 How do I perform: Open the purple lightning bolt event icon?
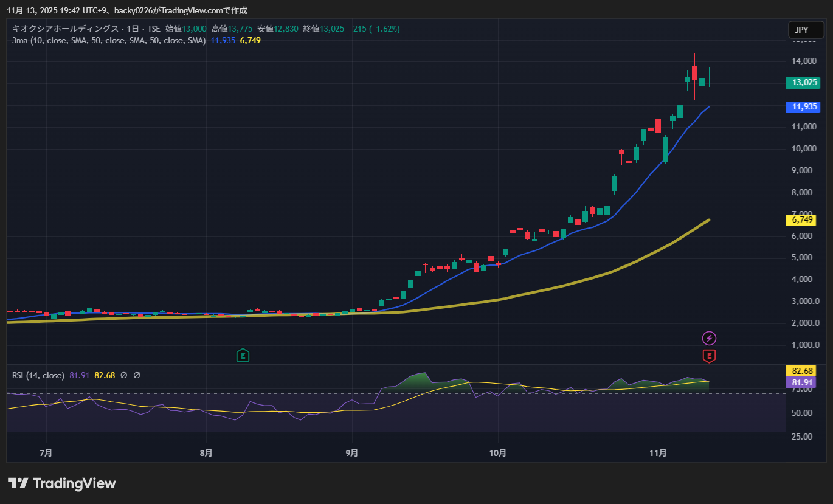[709, 338]
